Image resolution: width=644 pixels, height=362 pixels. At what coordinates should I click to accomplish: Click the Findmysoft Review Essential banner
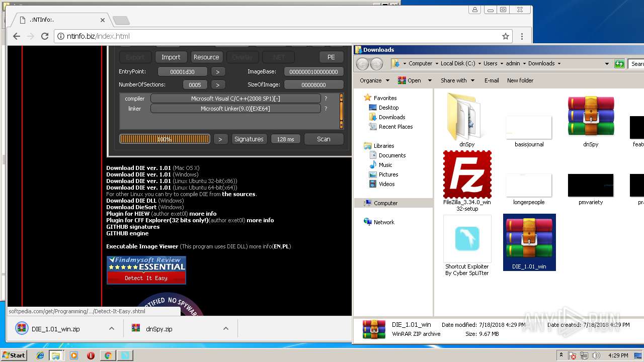[146, 270]
